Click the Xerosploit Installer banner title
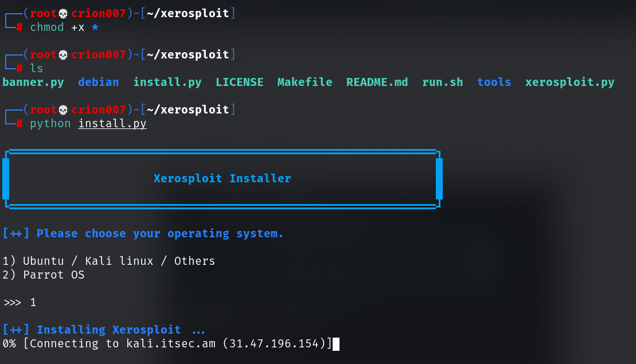This screenshot has height=364, width=636. [222, 178]
